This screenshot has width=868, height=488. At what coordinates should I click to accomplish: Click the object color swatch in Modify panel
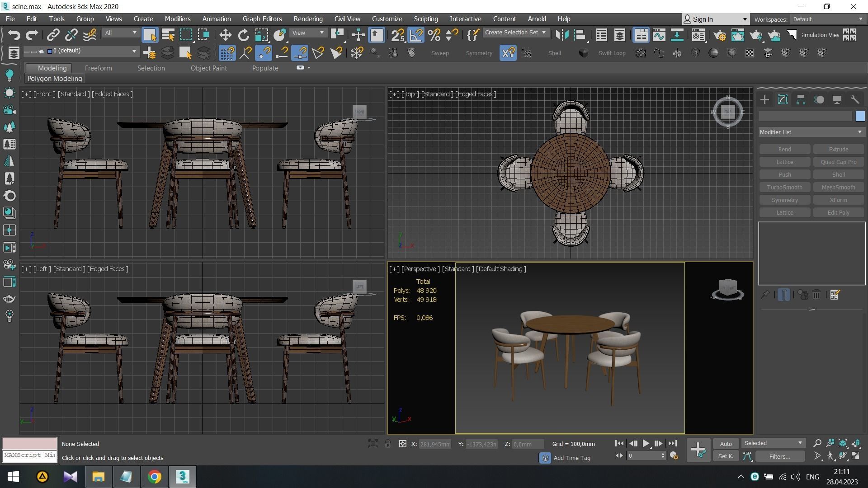tap(860, 117)
